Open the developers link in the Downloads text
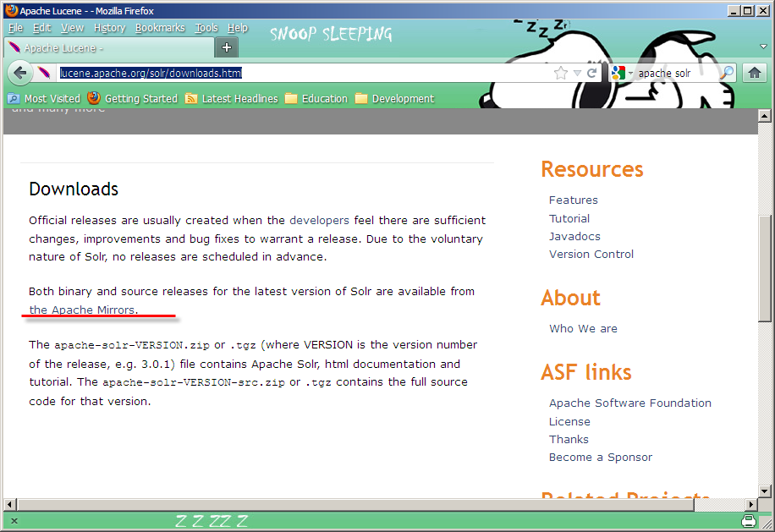The width and height of the screenshot is (775, 532). [319, 220]
